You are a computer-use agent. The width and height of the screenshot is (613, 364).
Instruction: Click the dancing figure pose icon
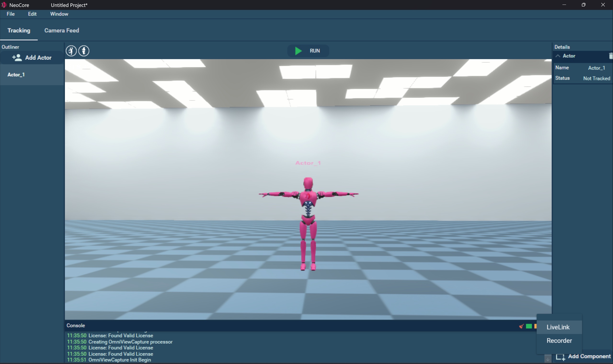[71, 51]
